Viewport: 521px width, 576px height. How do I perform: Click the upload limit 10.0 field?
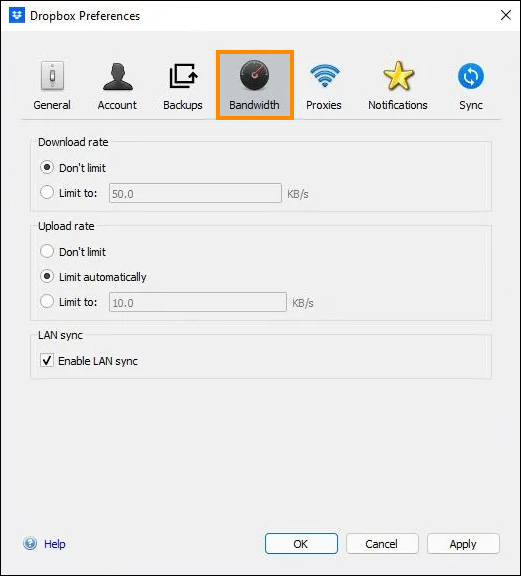[198, 302]
